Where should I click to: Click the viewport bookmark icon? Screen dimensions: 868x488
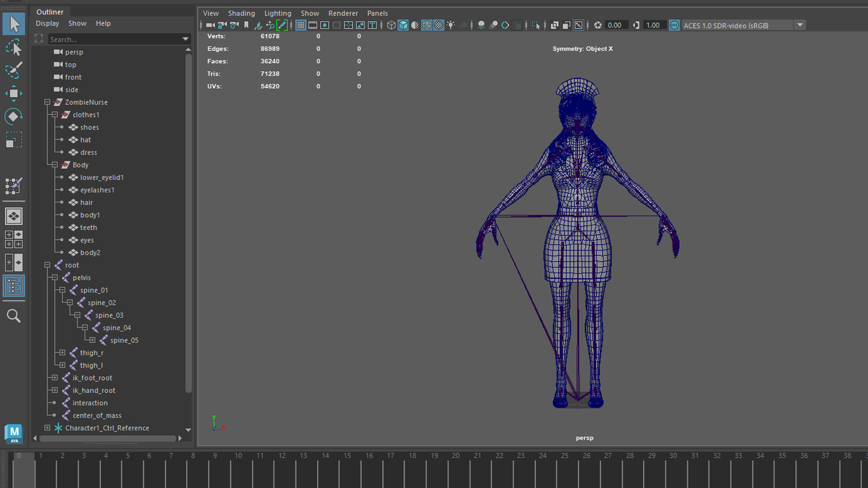(x=246, y=25)
